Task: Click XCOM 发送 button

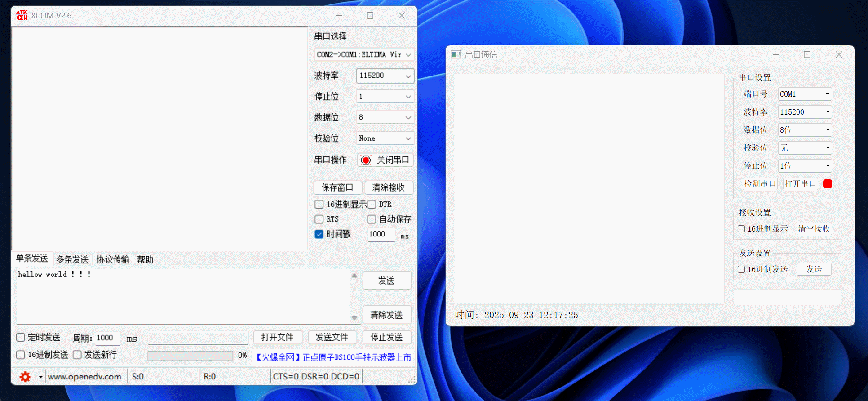Action: [x=387, y=281]
